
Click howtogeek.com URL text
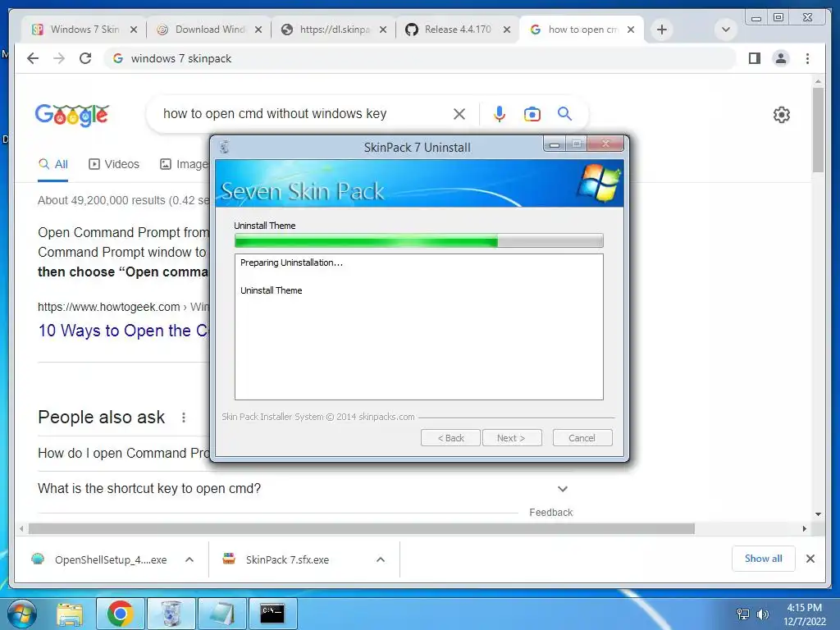coord(109,307)
